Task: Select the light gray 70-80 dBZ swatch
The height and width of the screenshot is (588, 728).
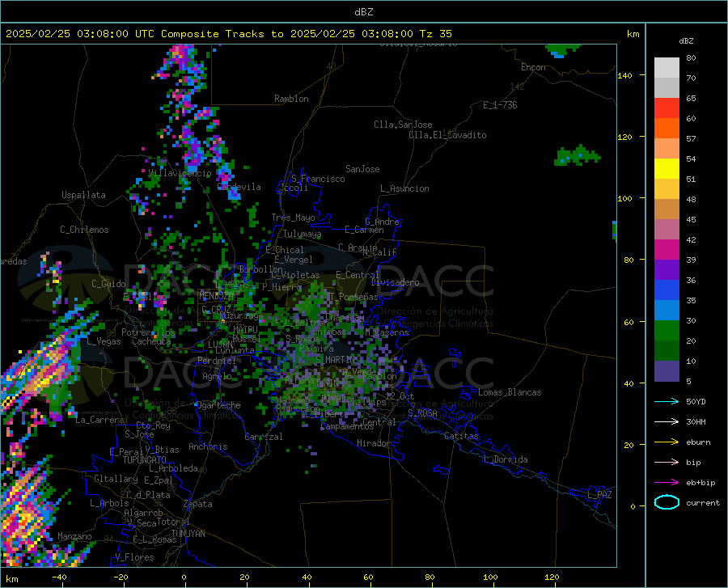Action: coord(667,68)
